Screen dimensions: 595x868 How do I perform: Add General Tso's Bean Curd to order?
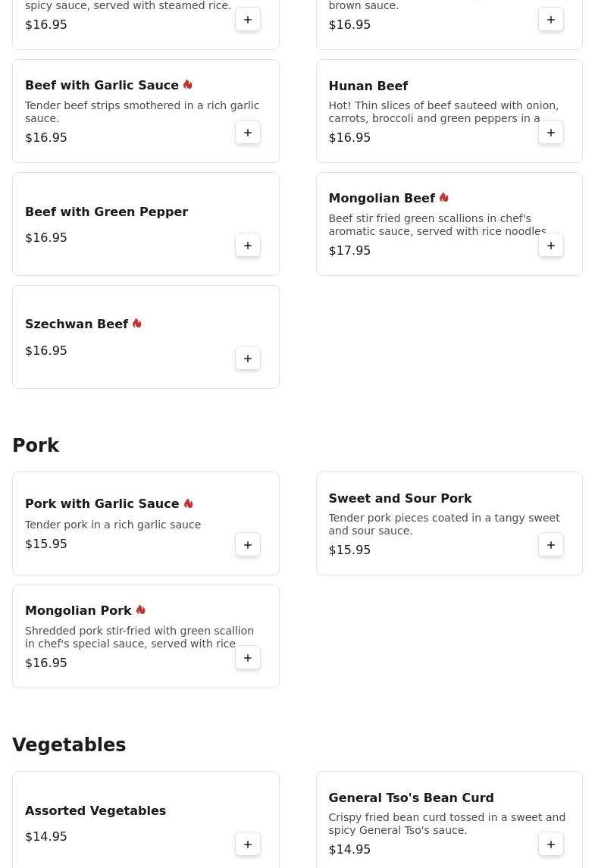coord(551,844)
